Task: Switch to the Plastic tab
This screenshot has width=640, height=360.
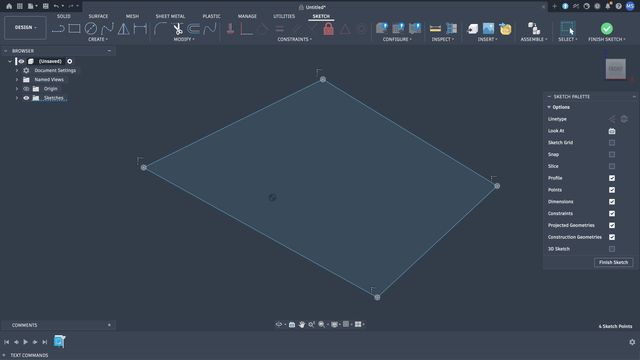Action: click(x=211, y=16)
